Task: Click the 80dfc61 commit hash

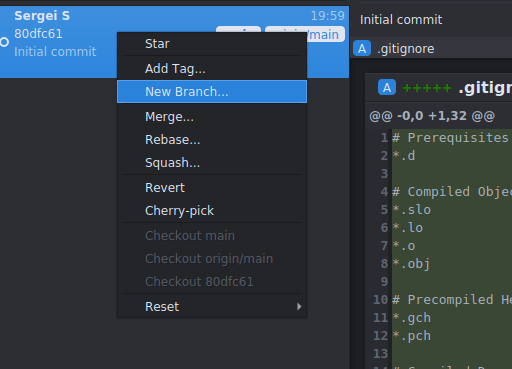Action: point(38,34)
